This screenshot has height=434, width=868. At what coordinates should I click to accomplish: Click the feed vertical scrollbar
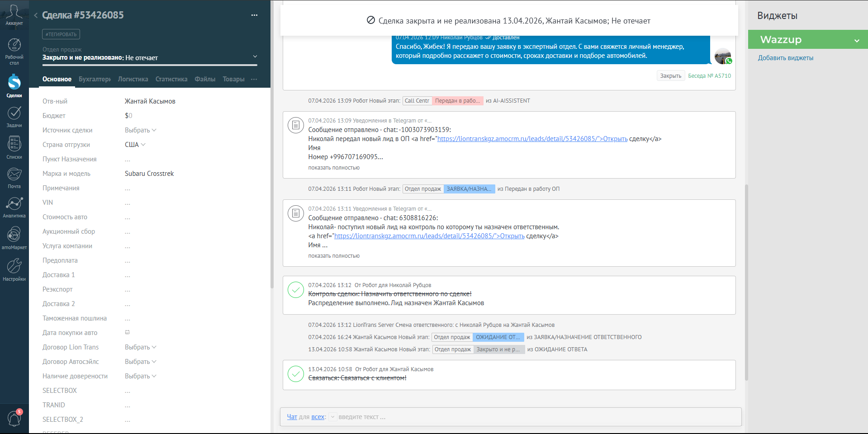click(x=747, y=283)
